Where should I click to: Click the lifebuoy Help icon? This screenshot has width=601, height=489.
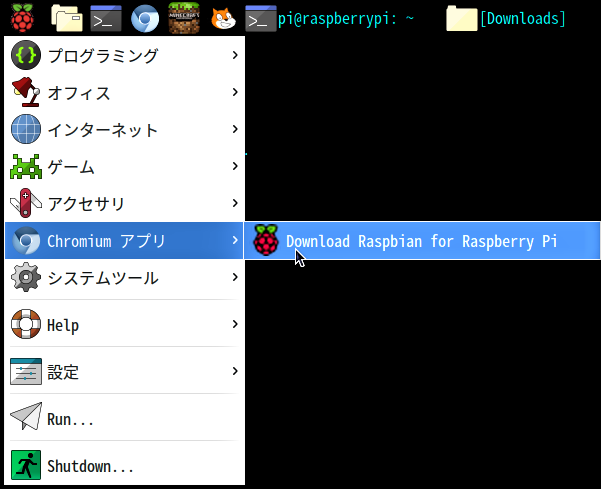click(x=26, y=324)
